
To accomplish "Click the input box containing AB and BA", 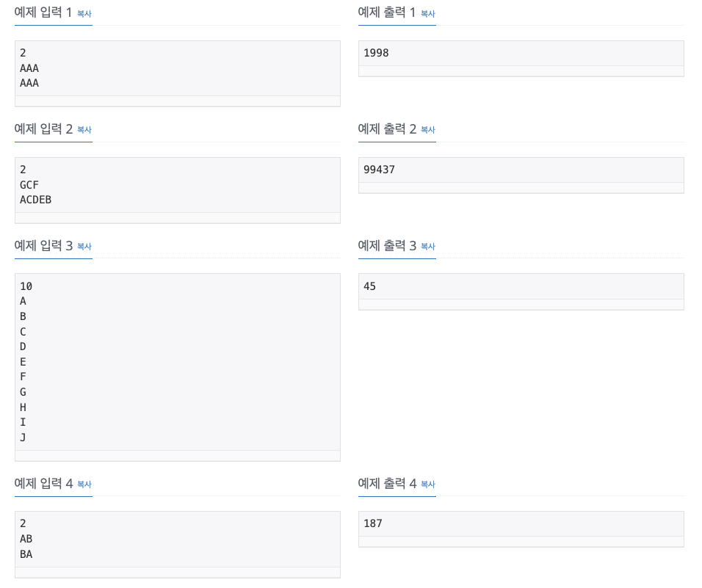I will [x=177, y=539].
